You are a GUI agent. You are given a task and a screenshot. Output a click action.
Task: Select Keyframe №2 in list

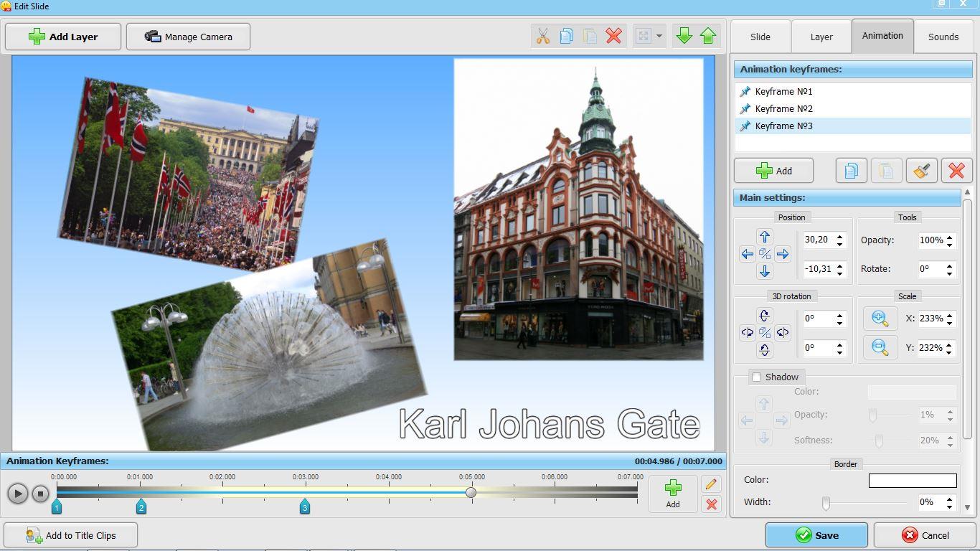click(x=853, y=108)
